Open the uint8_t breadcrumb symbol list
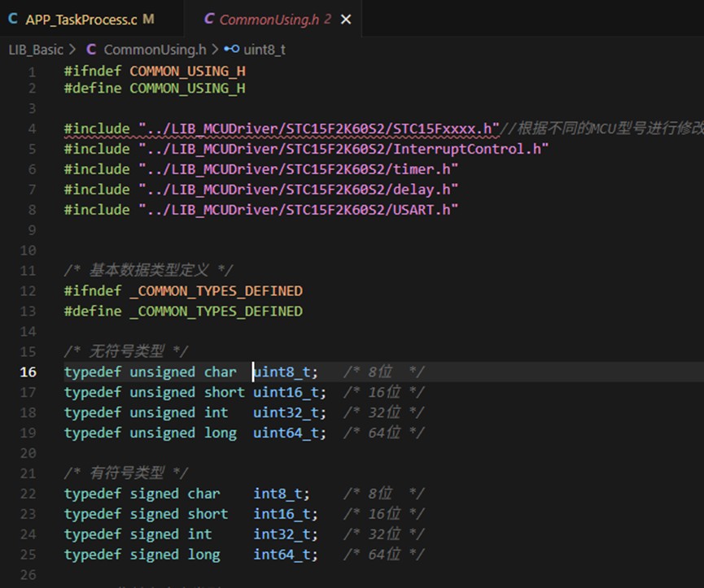 point(265,50)
